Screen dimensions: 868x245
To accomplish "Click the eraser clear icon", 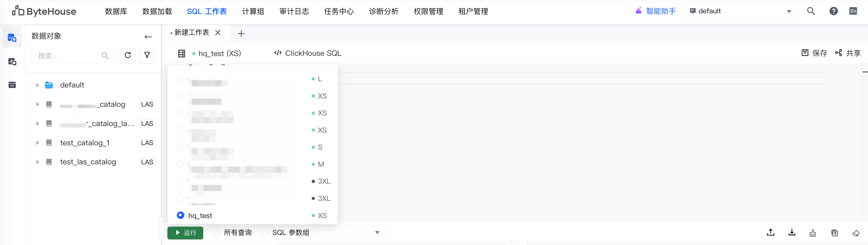I will (856, 233).
